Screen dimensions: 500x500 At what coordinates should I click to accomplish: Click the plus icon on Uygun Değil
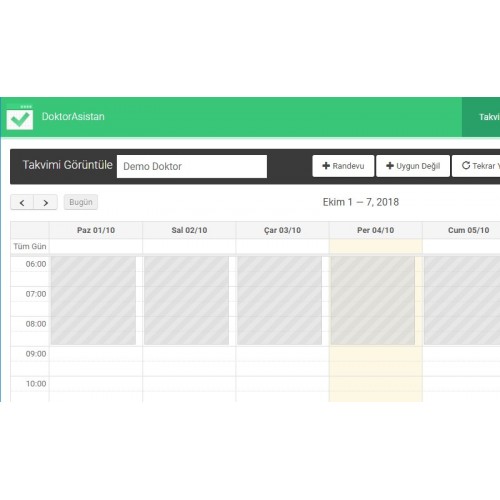[x=390, y=166]
